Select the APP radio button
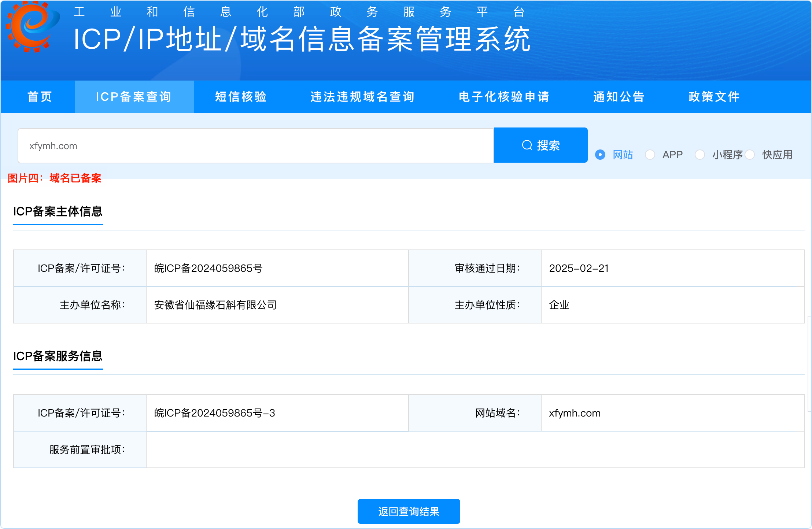 (650, 155)
